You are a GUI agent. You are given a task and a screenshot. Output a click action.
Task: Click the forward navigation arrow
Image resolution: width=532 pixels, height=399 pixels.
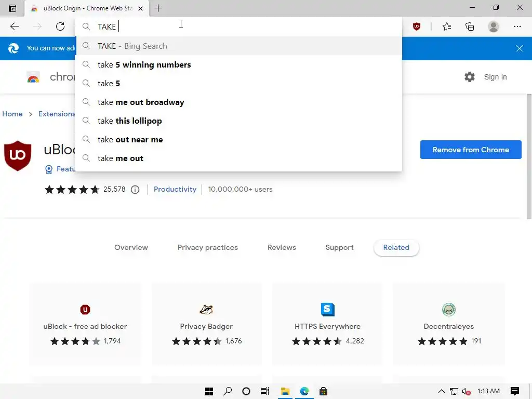pyautogui.click(x=37, y=26)
